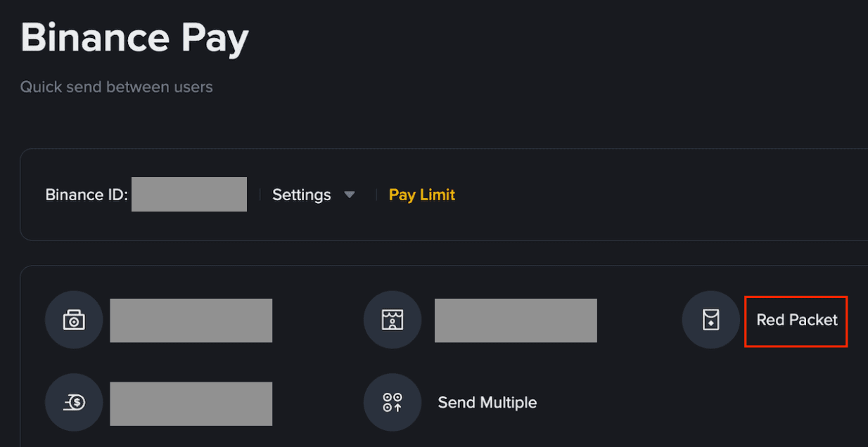This screenshot has height=447, width=868.
Task: Click the hidden Binance ID number
Action: pyautogui.click(x=189, y=195)
